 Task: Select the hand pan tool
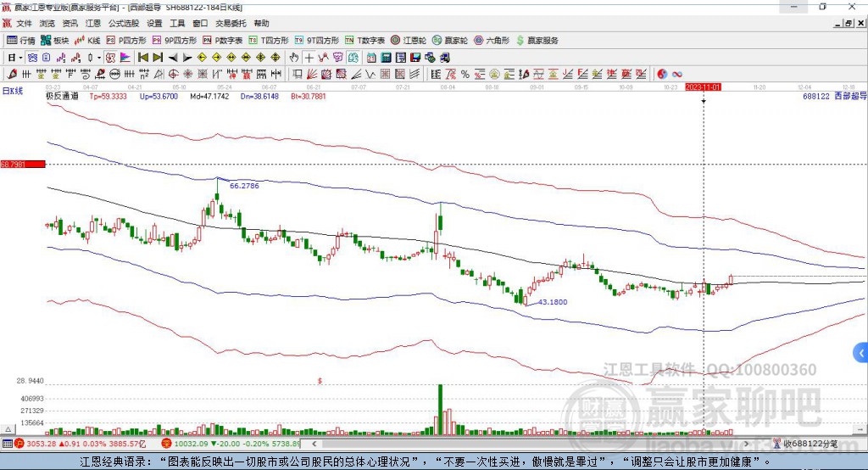tap(294, 58)
